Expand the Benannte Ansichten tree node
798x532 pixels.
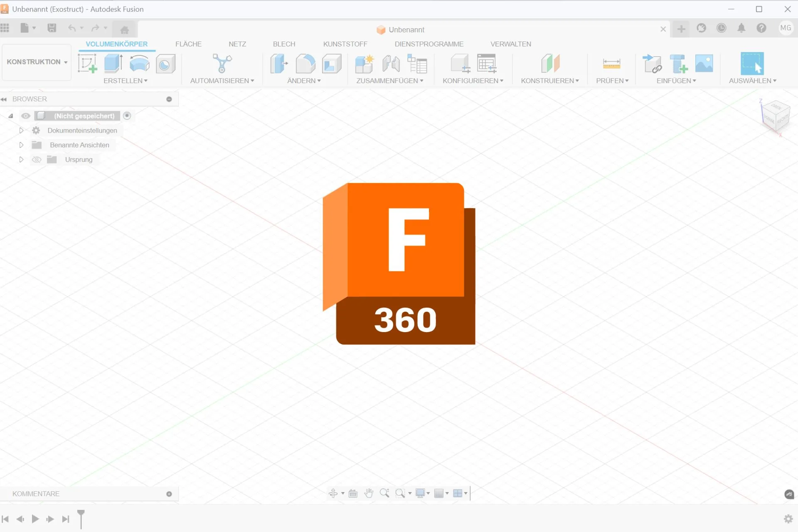click(x=21, y=145)
